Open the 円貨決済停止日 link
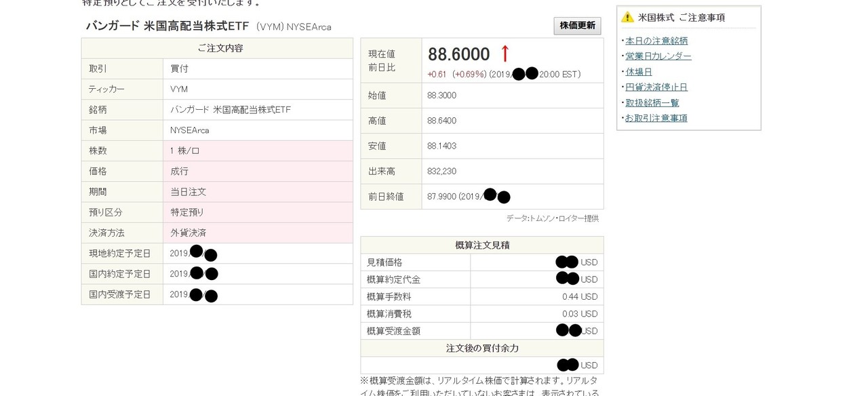Viewport: 868px width, 396px height. coord(656,87)
